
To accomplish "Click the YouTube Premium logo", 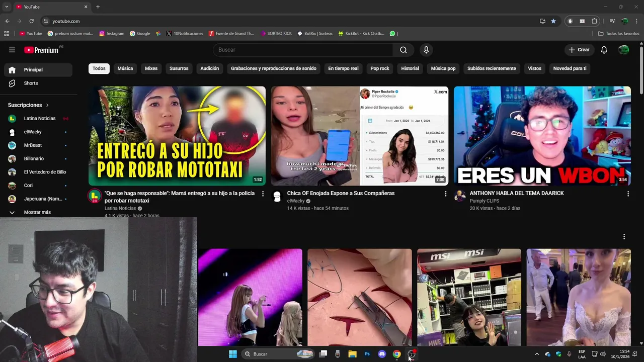I will (x=41, y=50).
